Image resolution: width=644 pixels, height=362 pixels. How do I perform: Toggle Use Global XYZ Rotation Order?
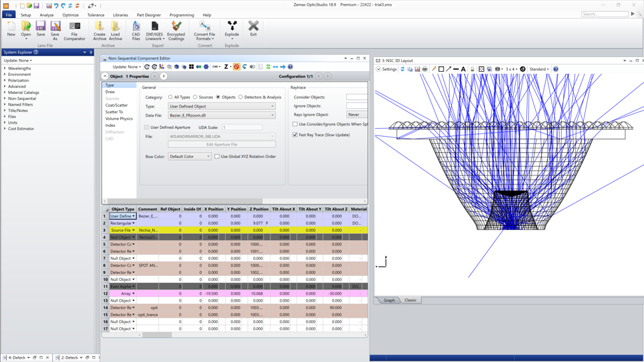[x=217, y=157]
